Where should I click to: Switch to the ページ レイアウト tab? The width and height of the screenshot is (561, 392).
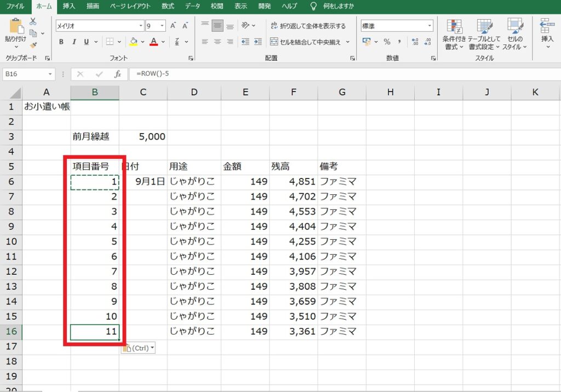(x=130, y=6)
